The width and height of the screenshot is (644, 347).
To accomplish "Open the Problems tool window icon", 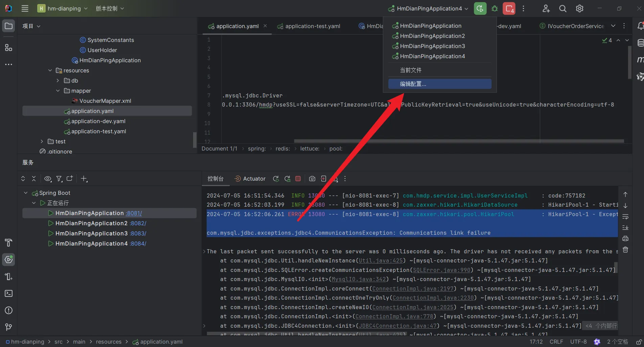I will pyautogui.click(x=8, y=310).
